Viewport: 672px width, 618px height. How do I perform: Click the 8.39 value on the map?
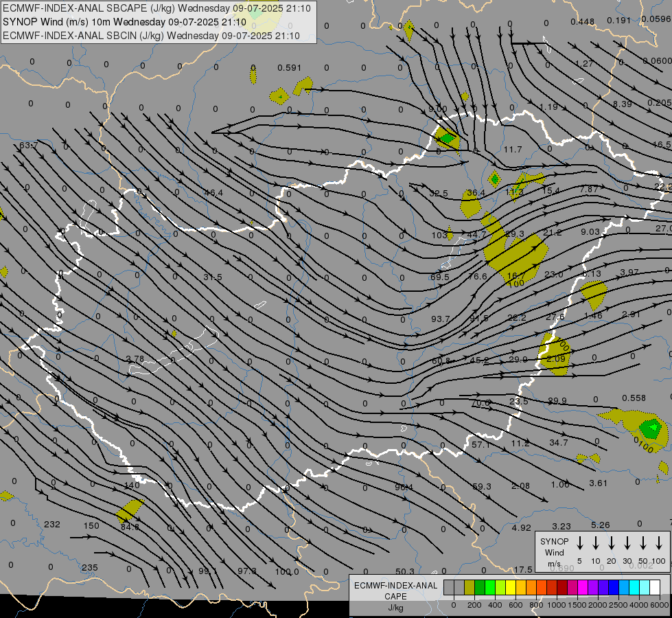click(623, 104)
